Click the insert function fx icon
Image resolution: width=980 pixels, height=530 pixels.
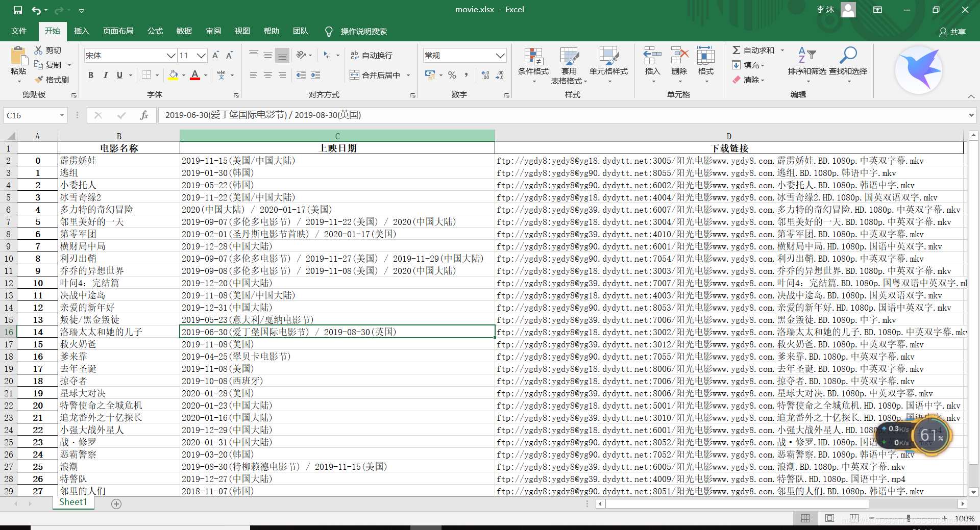[144, 115]
